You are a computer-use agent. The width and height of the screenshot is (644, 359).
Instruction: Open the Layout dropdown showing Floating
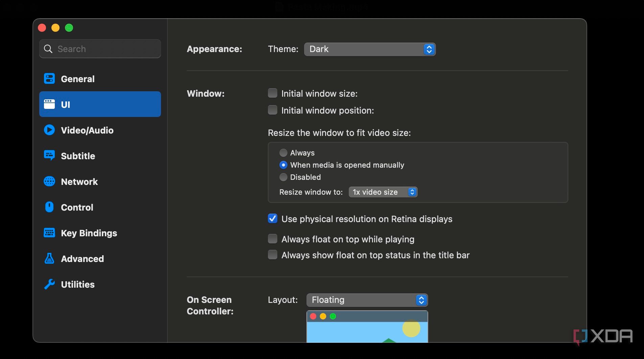click(x=367, y=300)
